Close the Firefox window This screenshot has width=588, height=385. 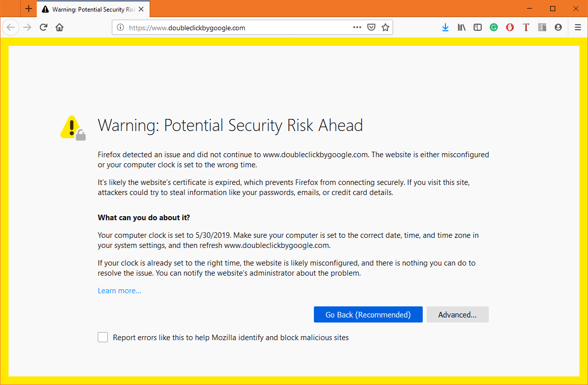(x=575, y=9)
